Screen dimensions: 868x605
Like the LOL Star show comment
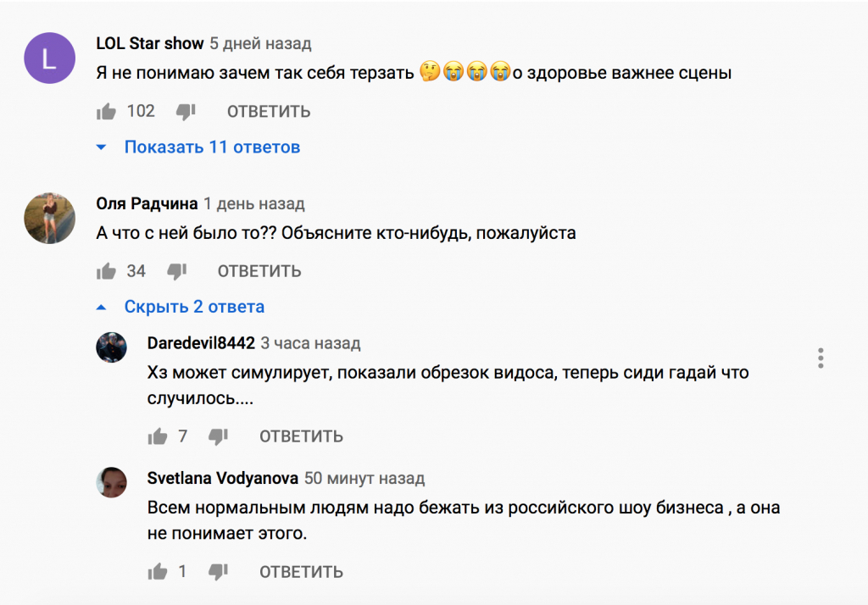(106, 112)
